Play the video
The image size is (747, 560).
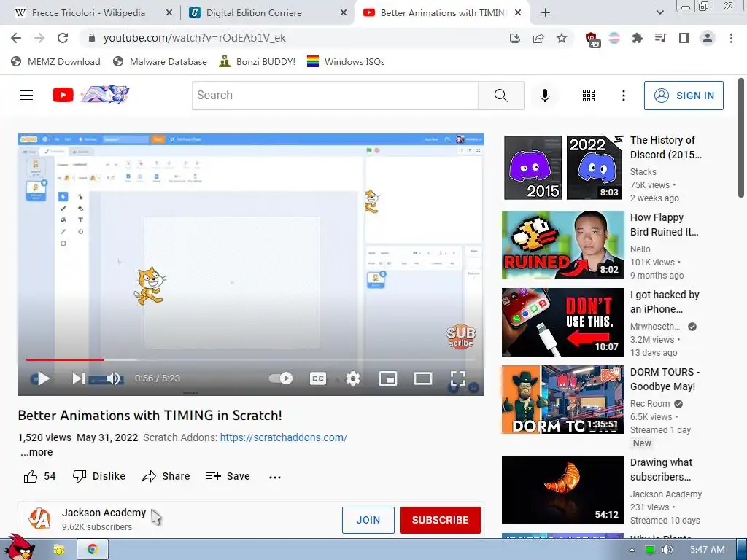pyautogui.click(x=43, y=378)
